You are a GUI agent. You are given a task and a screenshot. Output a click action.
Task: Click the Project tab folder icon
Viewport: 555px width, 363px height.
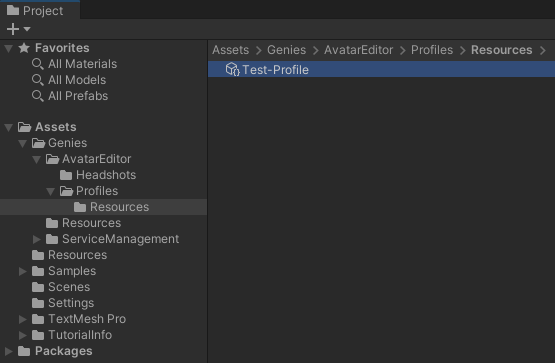[x=13, y=10]
